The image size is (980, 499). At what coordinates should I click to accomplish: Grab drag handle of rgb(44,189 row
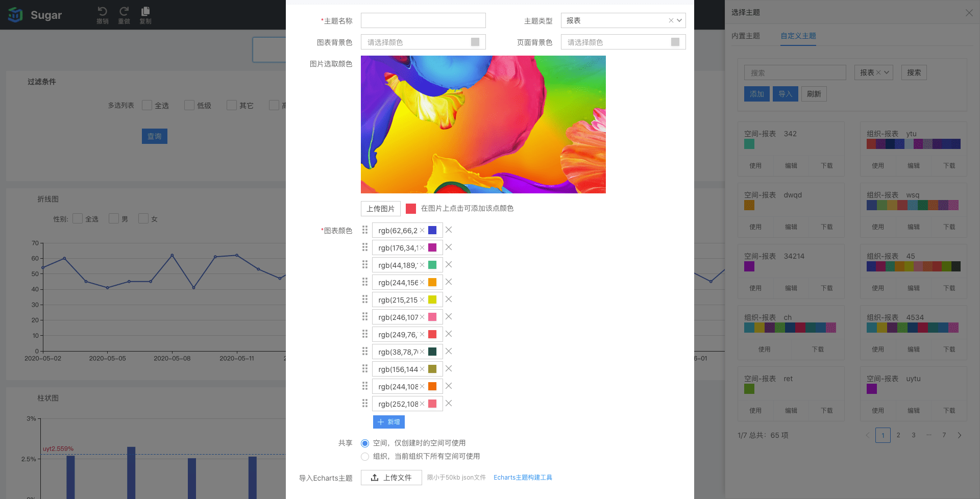[365, 264]
